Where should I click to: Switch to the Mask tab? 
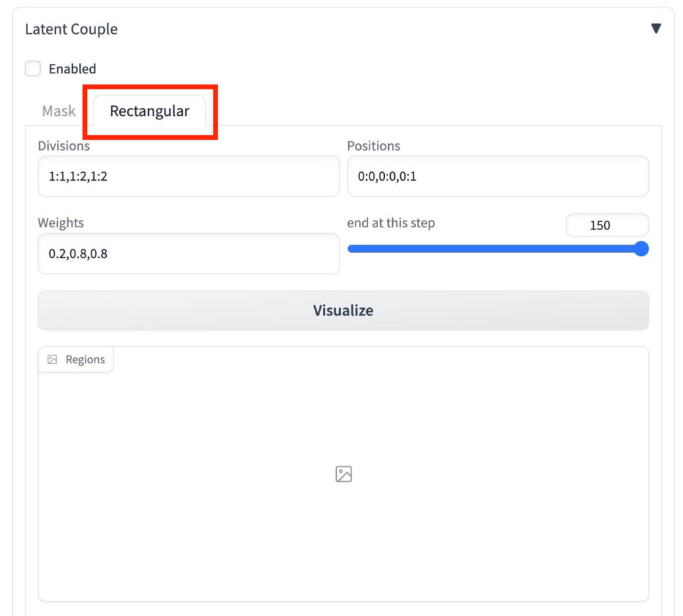click(59, 111)
